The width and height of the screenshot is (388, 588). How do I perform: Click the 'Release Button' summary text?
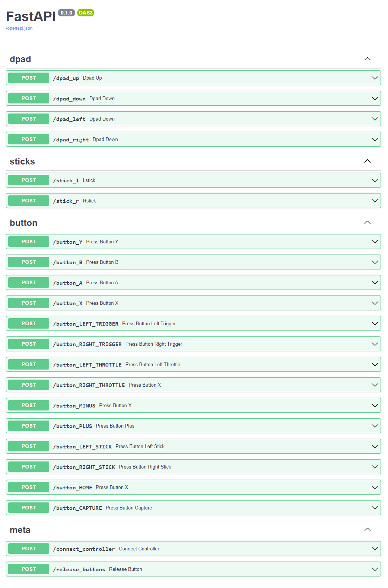[x=125, y=569]
